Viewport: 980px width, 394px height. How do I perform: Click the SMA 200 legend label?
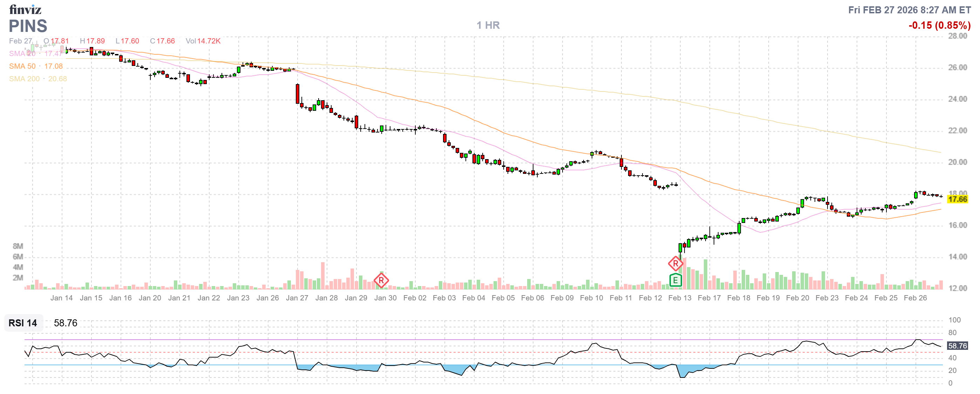coord(24,79)
